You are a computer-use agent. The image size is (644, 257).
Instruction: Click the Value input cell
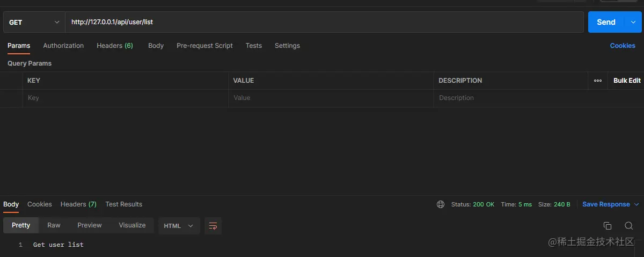(331, 98)
